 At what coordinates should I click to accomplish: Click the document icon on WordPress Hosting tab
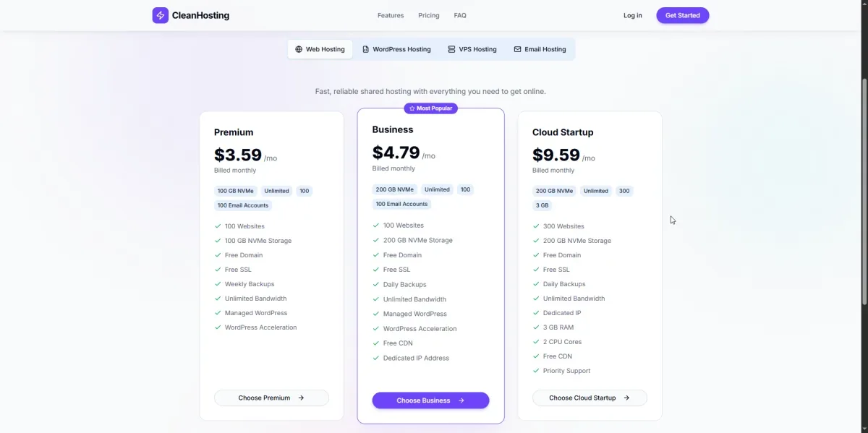pos(366,49)
